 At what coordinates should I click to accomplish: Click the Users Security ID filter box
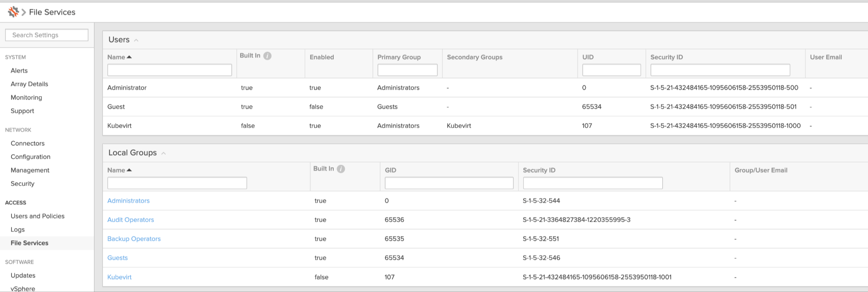720,70
